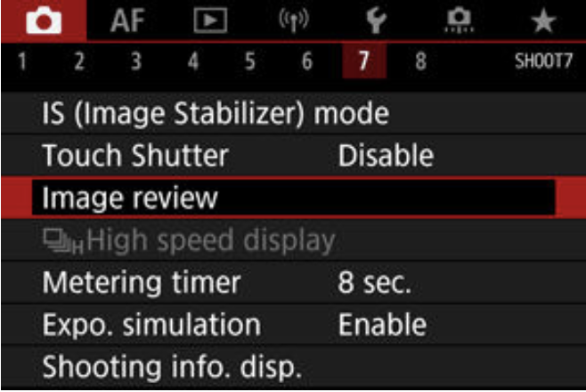Select the High speed display icon
Screen dimensions: 586x392
[62, 241]
